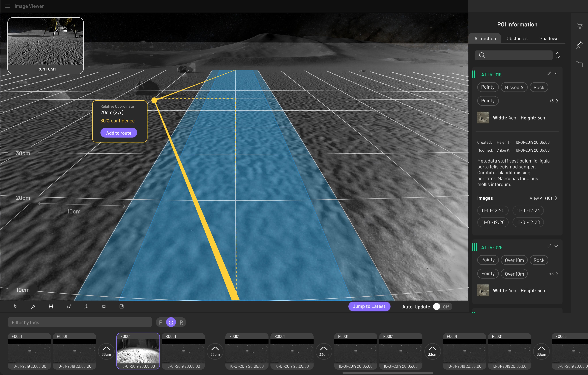Screen dimensions: 588x375
Task: Click the split view icon
Action: [x=104, y=306]
